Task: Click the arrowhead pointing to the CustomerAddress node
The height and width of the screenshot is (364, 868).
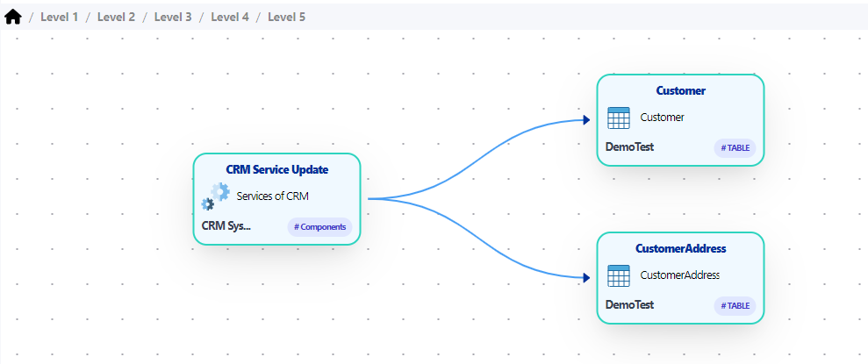Action: pos(585,278)
